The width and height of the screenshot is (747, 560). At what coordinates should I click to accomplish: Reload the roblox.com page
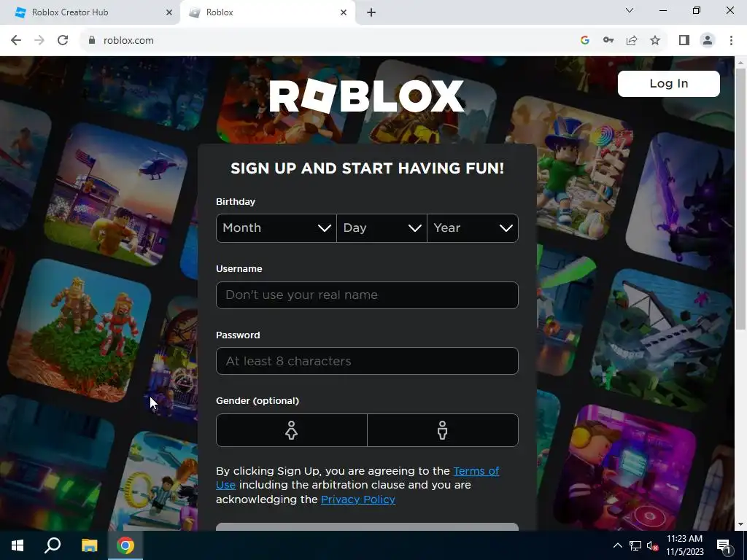(x=63, y=41)
